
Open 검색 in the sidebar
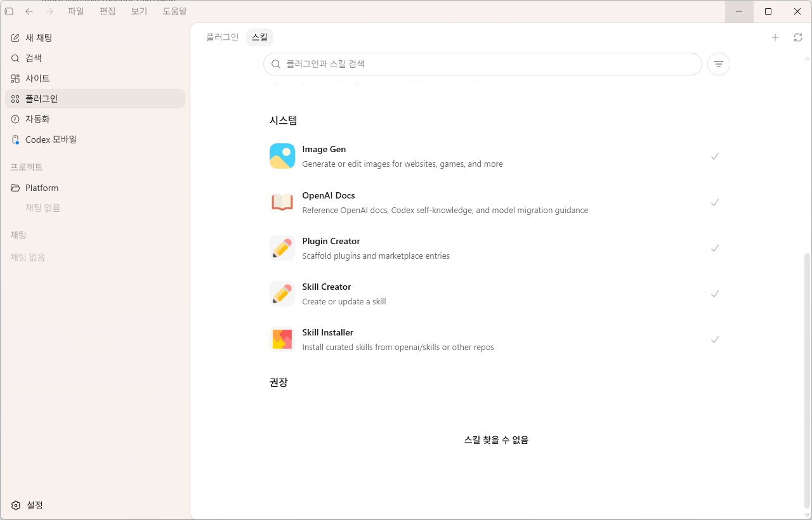point(95,58)
